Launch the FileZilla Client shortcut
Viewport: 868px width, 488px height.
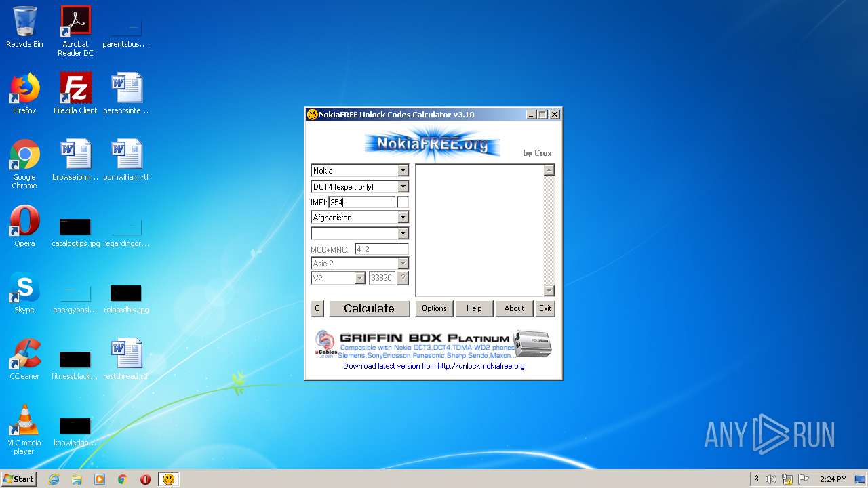(75, 94)
